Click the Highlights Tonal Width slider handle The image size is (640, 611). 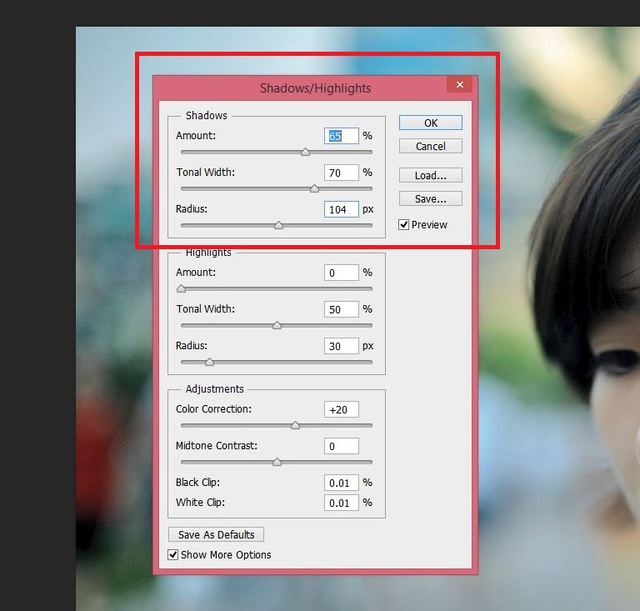click(277, 325)
